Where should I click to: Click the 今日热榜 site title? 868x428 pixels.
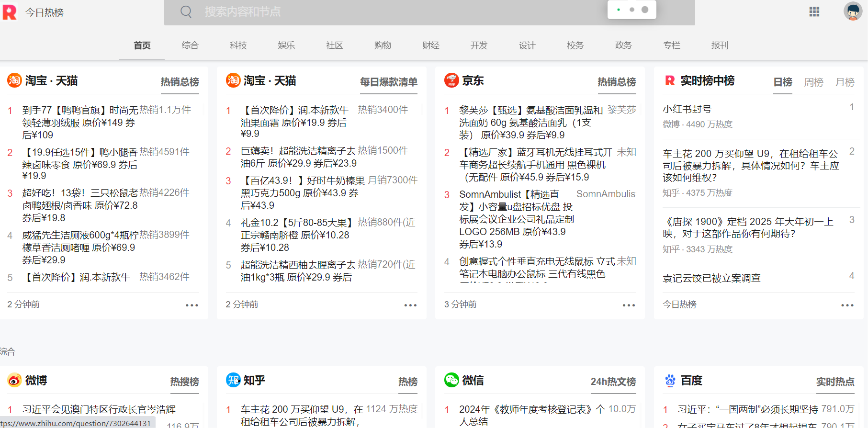45,12
